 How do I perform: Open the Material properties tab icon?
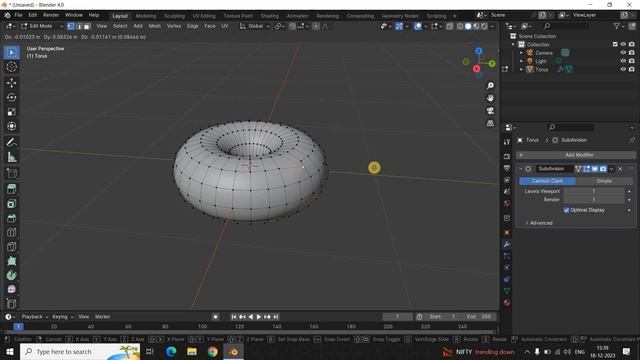pyautogui.click(x=507, y=302)
